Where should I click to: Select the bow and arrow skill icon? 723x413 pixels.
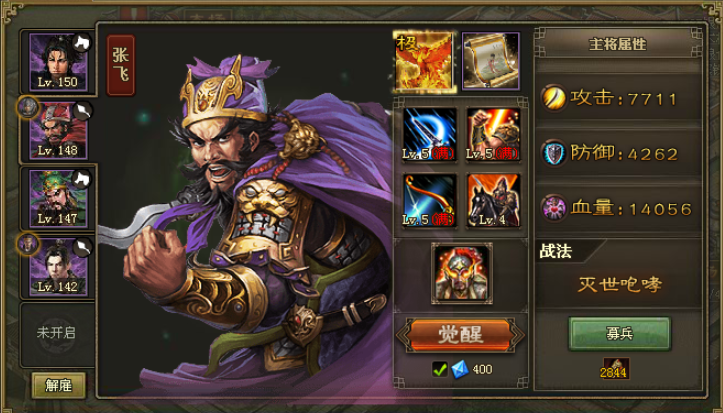429,200
